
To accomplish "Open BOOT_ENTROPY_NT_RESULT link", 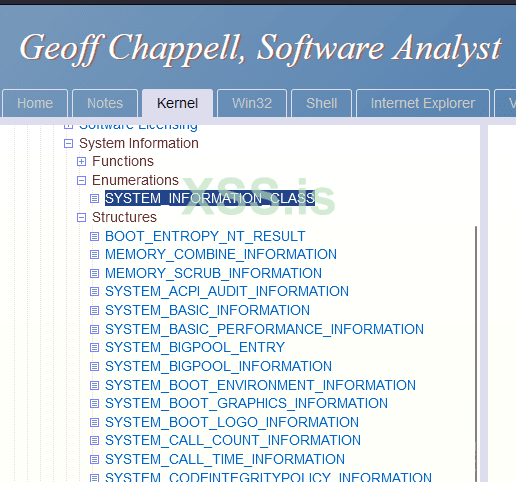I will 205,236.
